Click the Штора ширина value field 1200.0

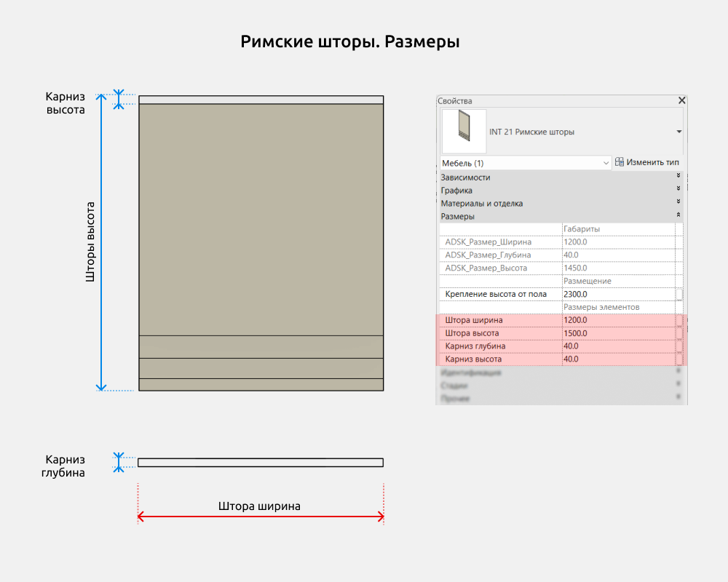pos(618,320)
